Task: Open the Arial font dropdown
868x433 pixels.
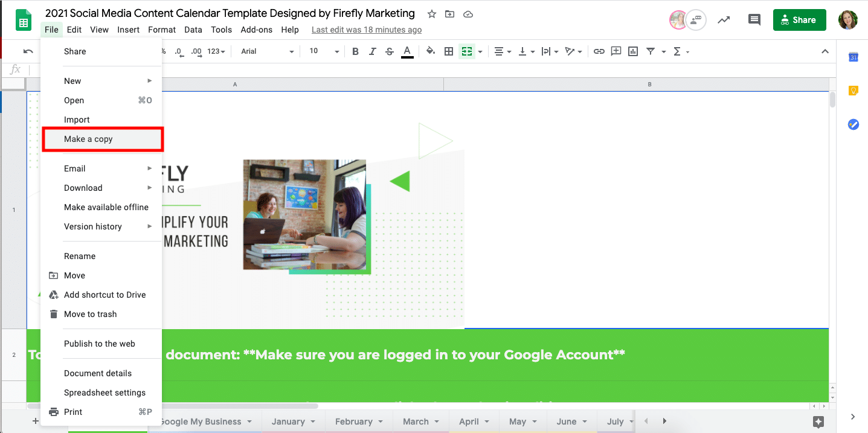Action: click(x=268, y=51)
